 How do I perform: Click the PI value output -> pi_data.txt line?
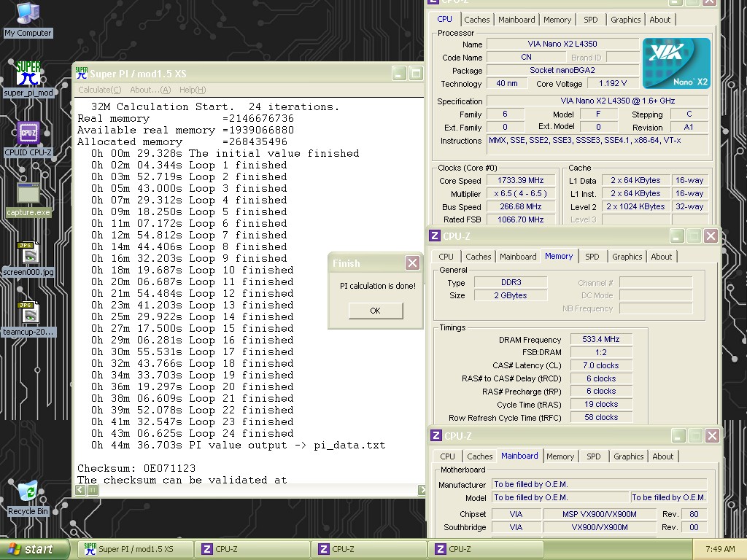pos(239,446)
